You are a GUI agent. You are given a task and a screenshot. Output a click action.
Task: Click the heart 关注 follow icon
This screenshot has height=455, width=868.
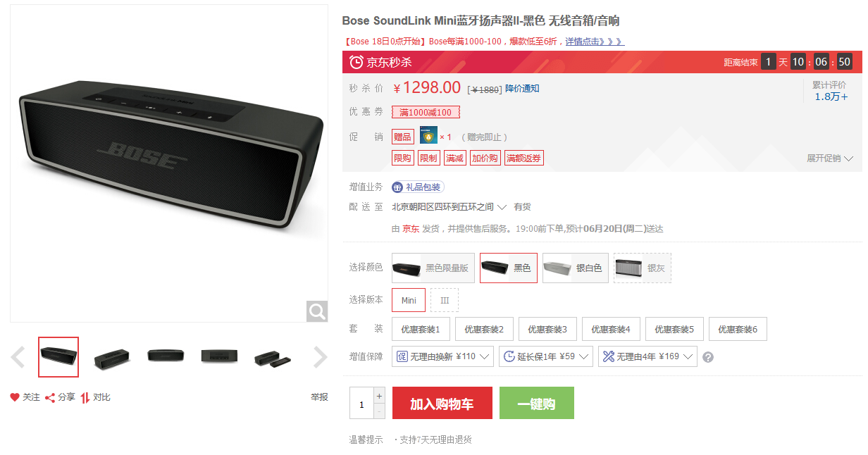(x=15, y=397)
